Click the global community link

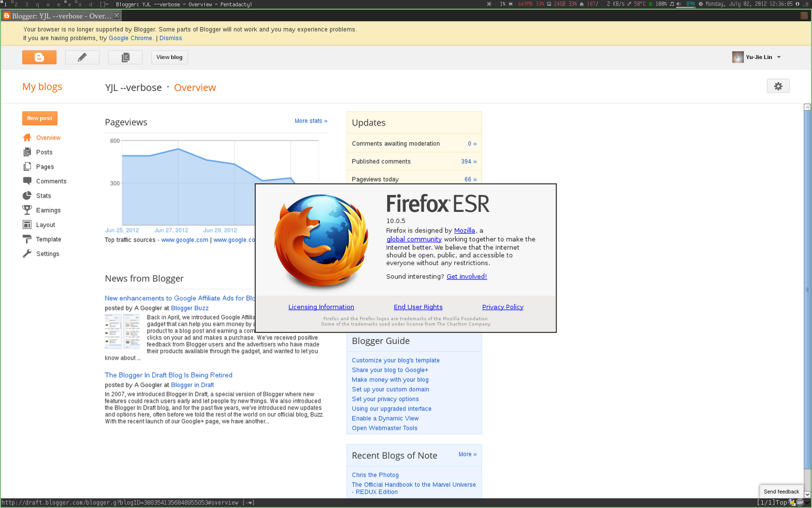coord(414,239)
